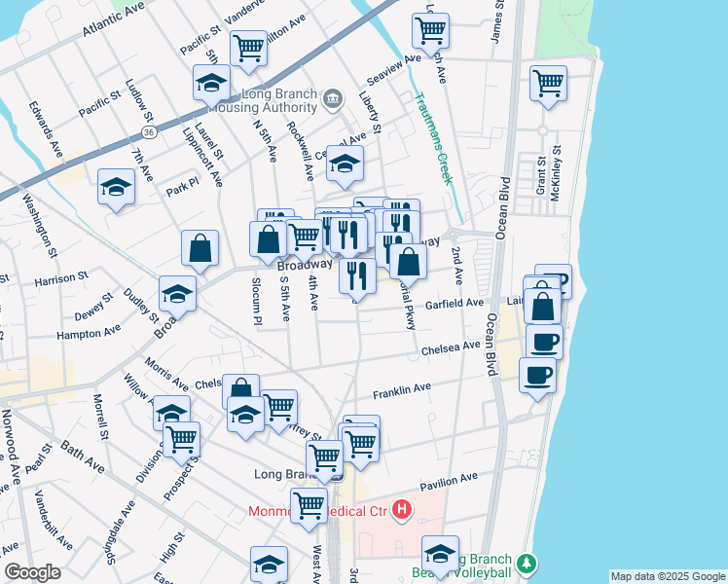Select the cart marker left of Monmouth Medical Ctr
This screenshot has height=584, width=728.
309,508
